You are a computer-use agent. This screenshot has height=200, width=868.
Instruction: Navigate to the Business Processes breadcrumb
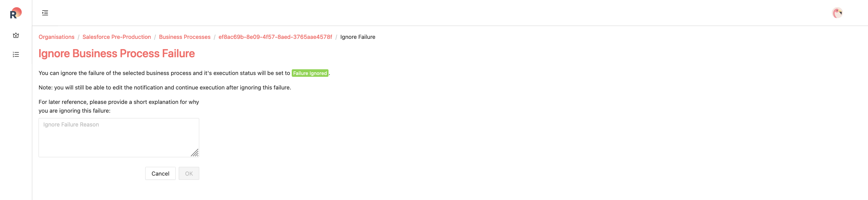click(185, 37)
